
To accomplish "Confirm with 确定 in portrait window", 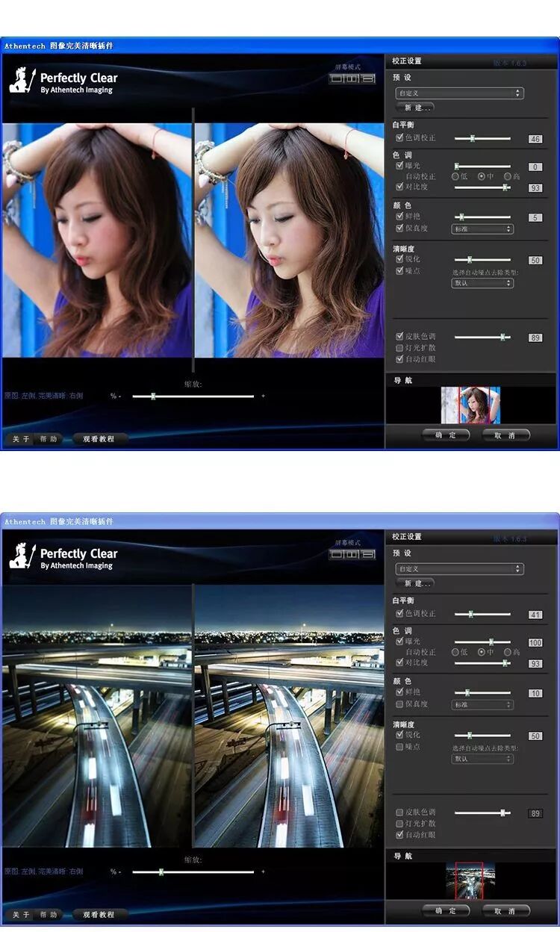I will 446,435.
